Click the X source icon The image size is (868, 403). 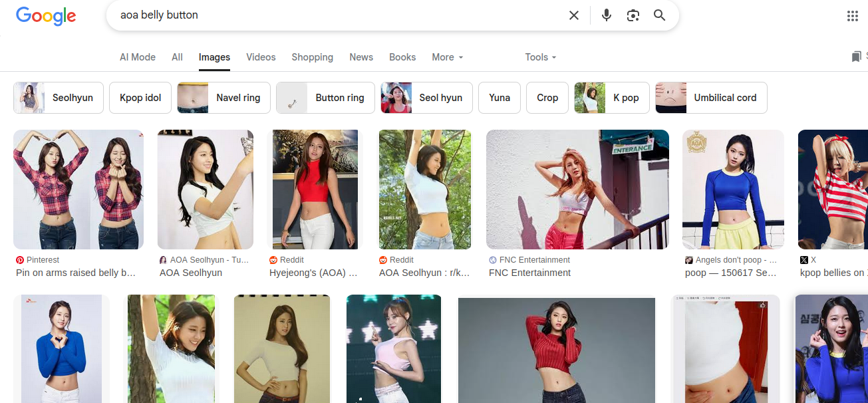pos(804,260)
